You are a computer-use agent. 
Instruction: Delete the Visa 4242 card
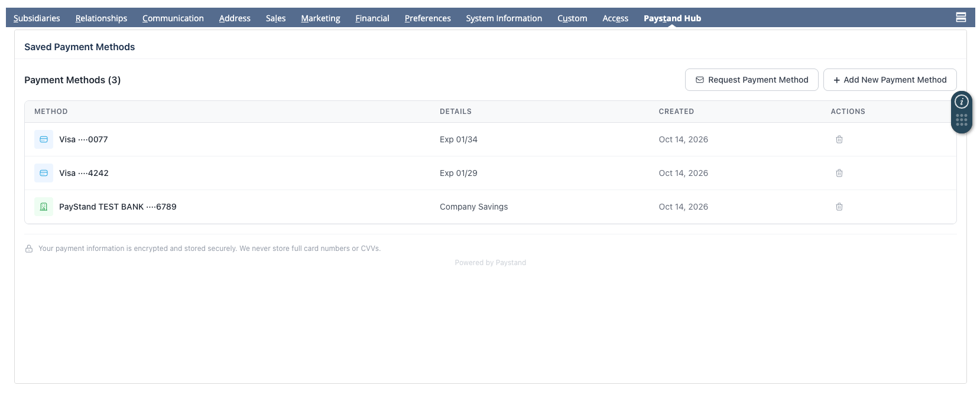(839, 173)
